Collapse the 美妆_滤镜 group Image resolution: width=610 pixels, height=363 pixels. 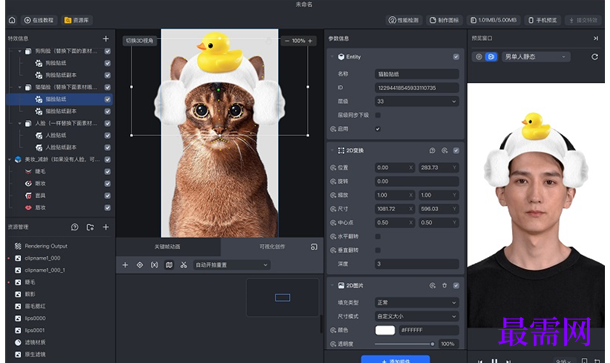tap(10, 159)
